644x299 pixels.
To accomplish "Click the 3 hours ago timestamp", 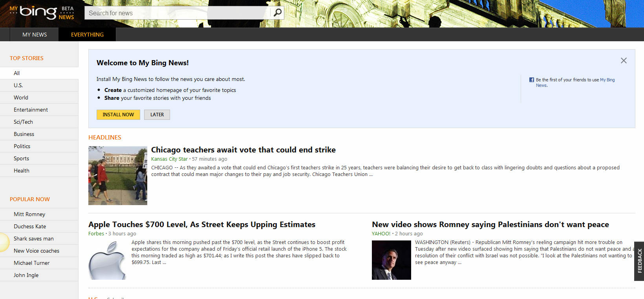I will pyautogui.click(x=122, y=234).
